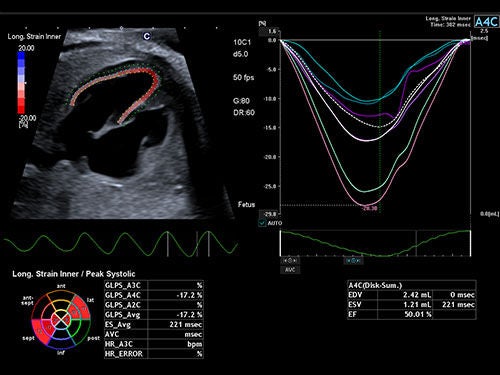Click the inferior bullseye segment
The width and height of the screenshot is (500, 375).
(x=61, y=343)
